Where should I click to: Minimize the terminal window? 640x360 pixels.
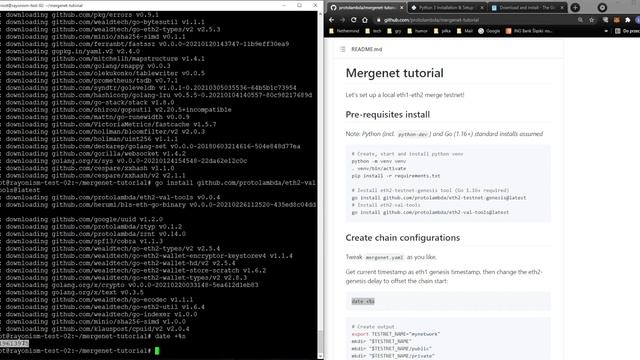[x=284, y=5]
